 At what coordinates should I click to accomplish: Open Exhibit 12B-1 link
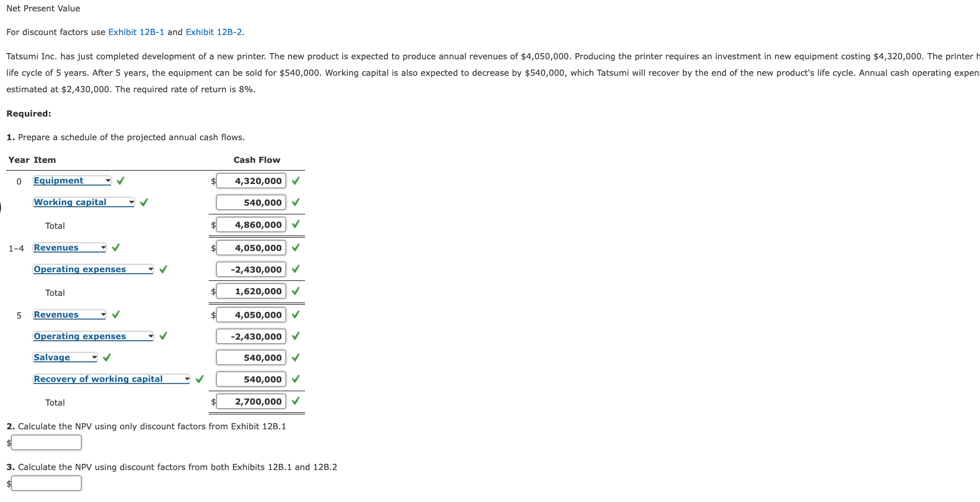[136, 32]
